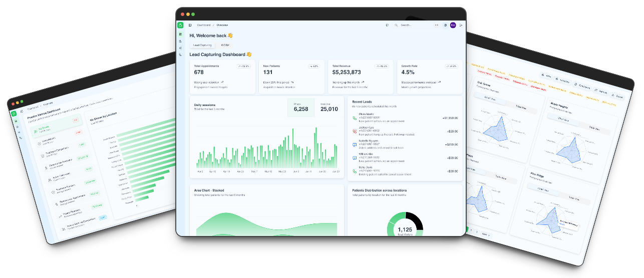644x278 pixels.
Task: Open the phone sidebar icon in center window
Action: click(x=180, y=54)
